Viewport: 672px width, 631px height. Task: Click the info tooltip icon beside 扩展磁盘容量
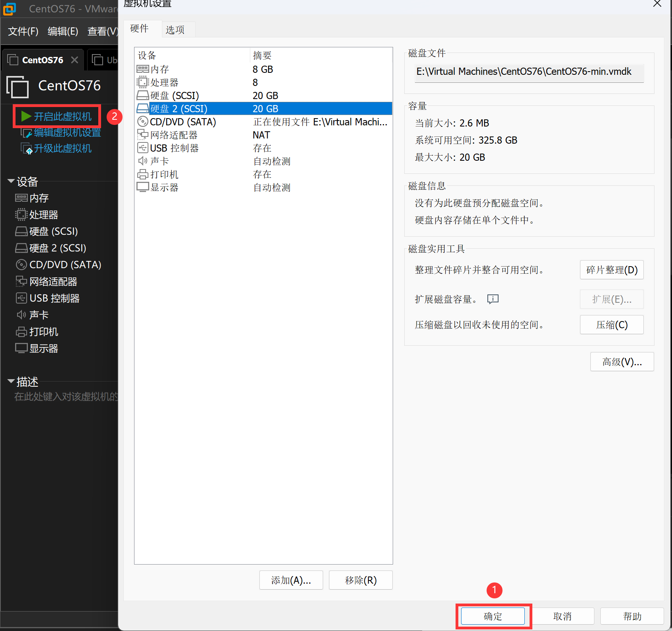tap(493, 299)
